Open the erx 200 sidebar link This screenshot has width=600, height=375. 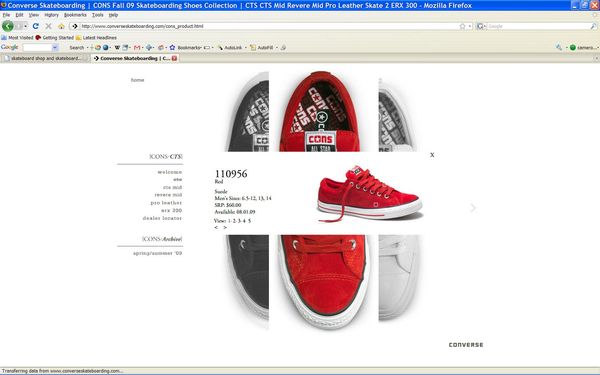click(171, 210)
